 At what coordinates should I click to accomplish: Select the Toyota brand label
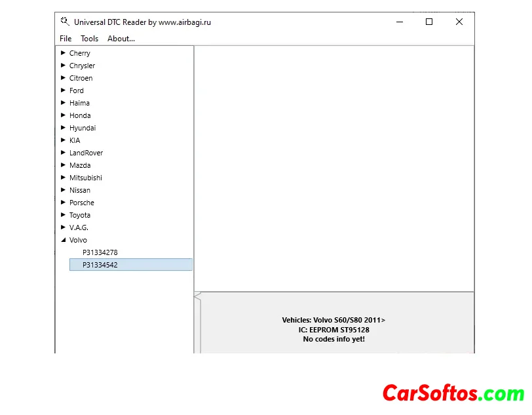80,215
